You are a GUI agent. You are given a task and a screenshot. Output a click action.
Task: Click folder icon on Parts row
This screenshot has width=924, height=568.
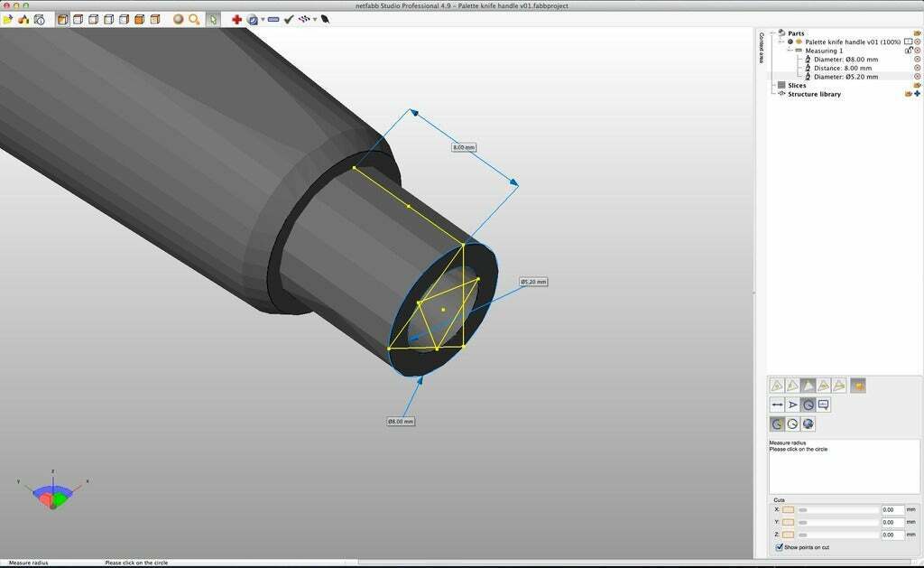pos(918,33)
